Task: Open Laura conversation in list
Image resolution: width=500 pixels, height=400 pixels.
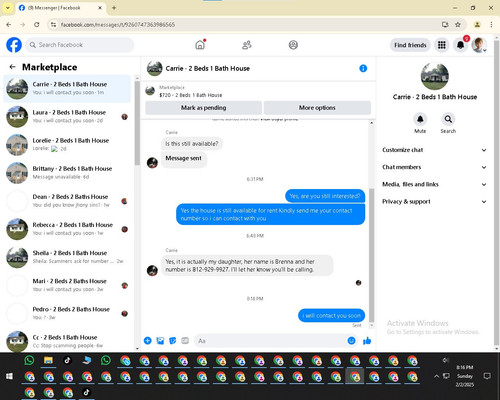Action: [x=67, y=117]
